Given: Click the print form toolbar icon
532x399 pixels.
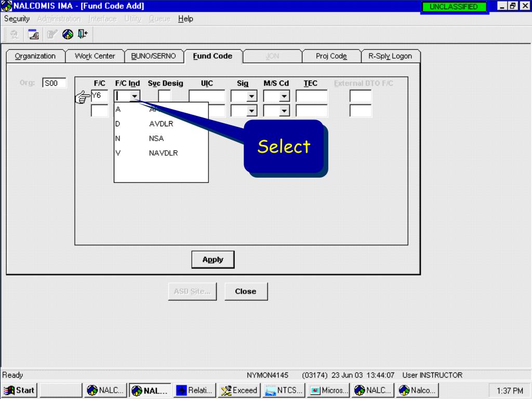Looking at the screenshot, I should coord(33,34).
